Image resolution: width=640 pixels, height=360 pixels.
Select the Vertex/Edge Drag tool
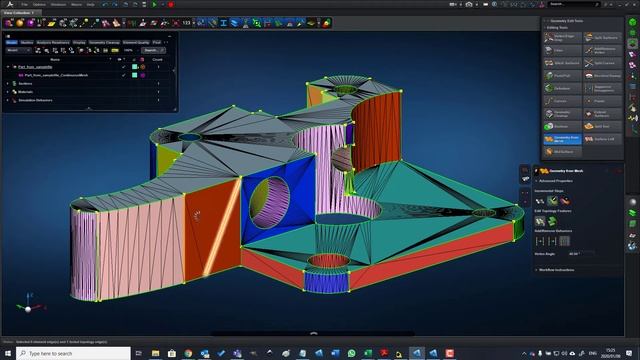[562, 38]
